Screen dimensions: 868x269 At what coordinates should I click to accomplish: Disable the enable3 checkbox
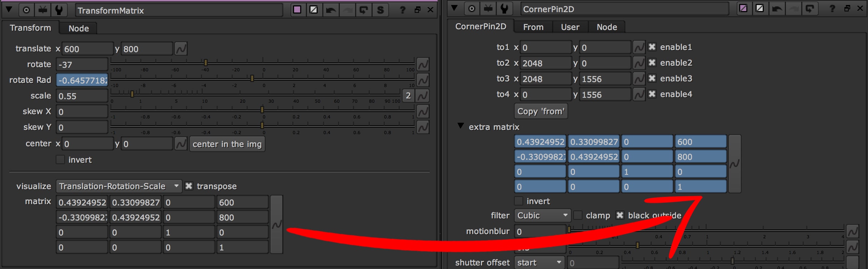point(652,78)
